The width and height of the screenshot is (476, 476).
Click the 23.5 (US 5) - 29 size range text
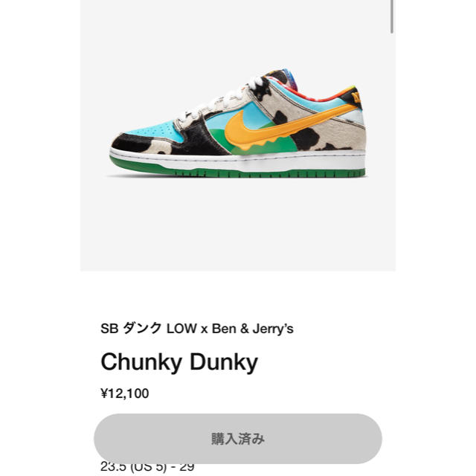147,467
